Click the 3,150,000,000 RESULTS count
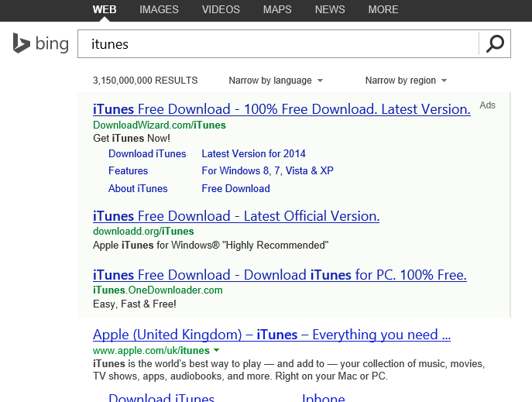Viewport: 532px width, 402px height. (146, 81)
